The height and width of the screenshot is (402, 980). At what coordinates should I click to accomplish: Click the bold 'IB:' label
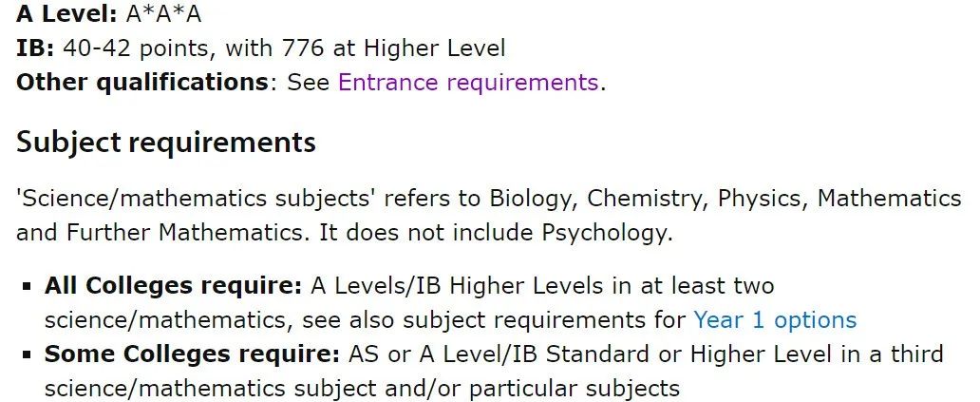point(36,48)
